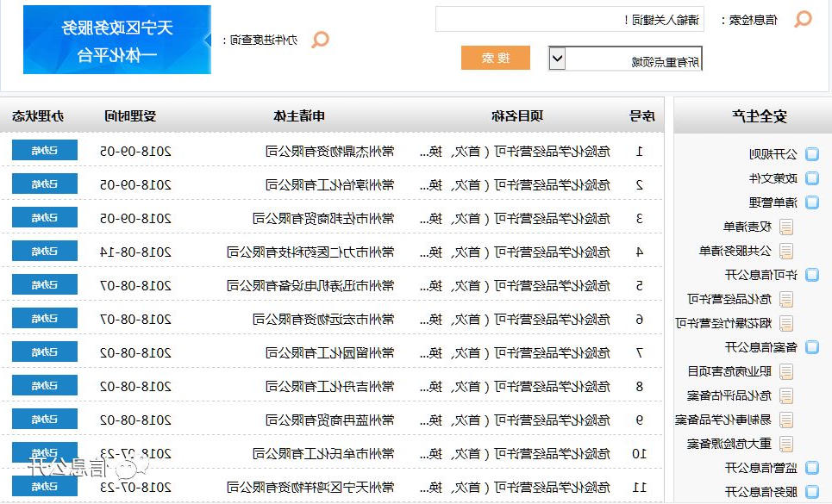The height and width of the screenshot is (504, 832).
Task: Open the 常州市力仁医药科技有限公司 applicant entry
Action: point(311,252)
